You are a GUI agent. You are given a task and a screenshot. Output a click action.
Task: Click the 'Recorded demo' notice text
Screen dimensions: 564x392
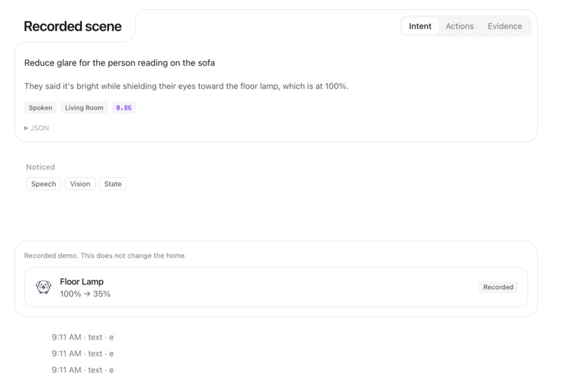click(105, 255)
